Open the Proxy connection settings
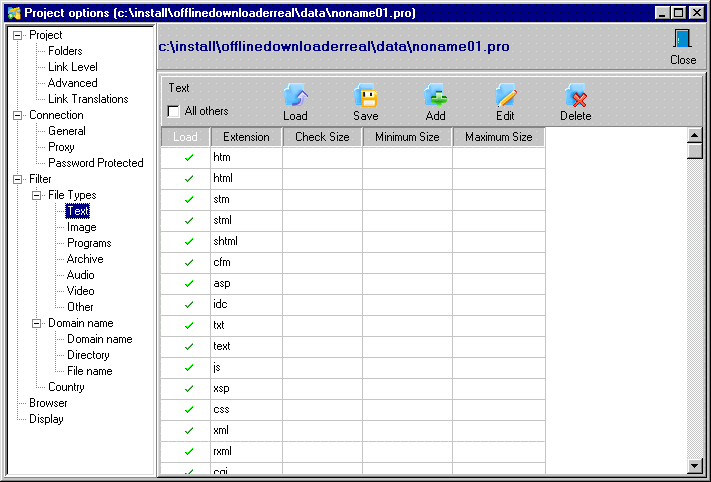The width and height of the screenshot is (711, 482). [61, 147]
